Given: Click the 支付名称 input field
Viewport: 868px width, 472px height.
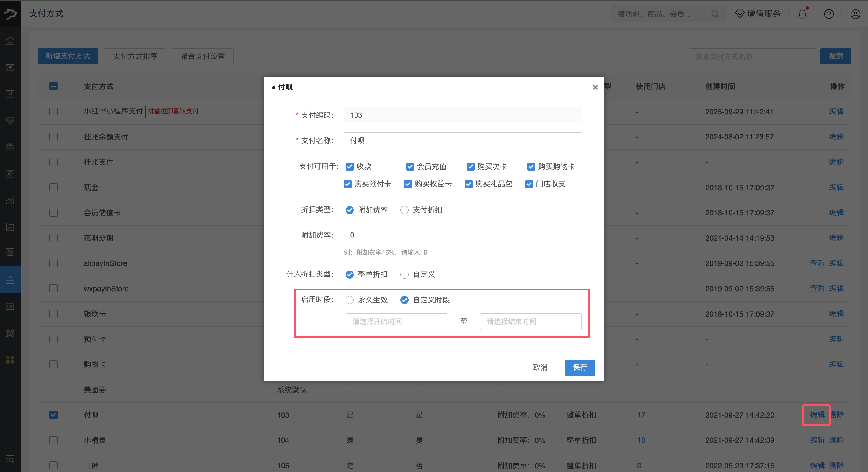Looking at the screenshot, I should pos(463,141).
